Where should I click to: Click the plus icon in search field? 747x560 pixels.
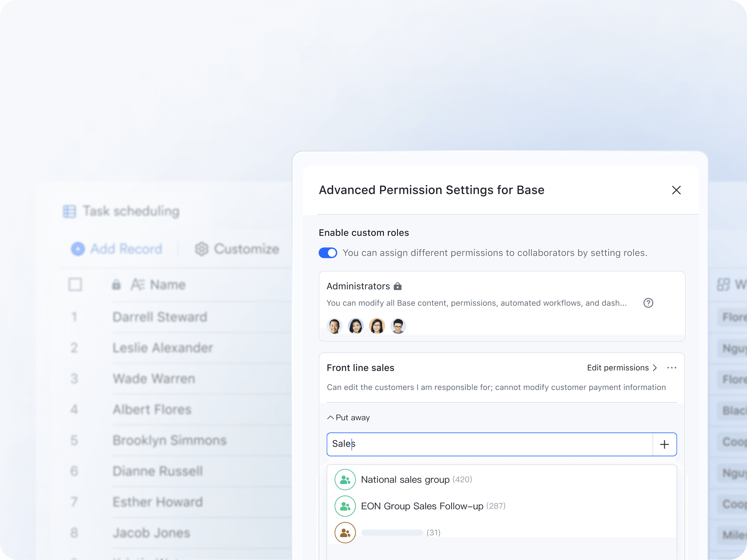(665, 444)
